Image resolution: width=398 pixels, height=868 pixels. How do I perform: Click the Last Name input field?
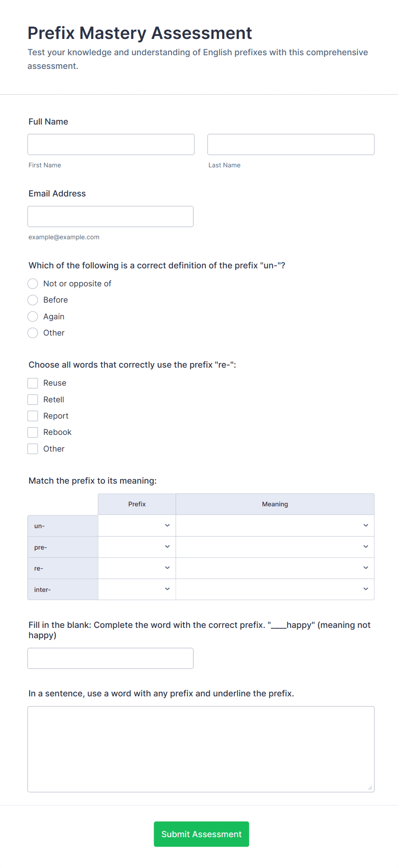pos(291,144)
